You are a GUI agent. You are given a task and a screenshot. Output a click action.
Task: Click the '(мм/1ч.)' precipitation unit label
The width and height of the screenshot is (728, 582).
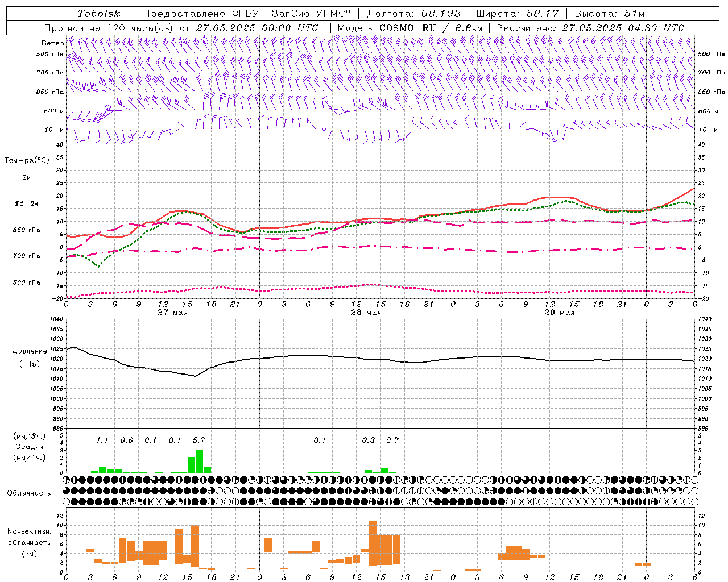point(30,458)
